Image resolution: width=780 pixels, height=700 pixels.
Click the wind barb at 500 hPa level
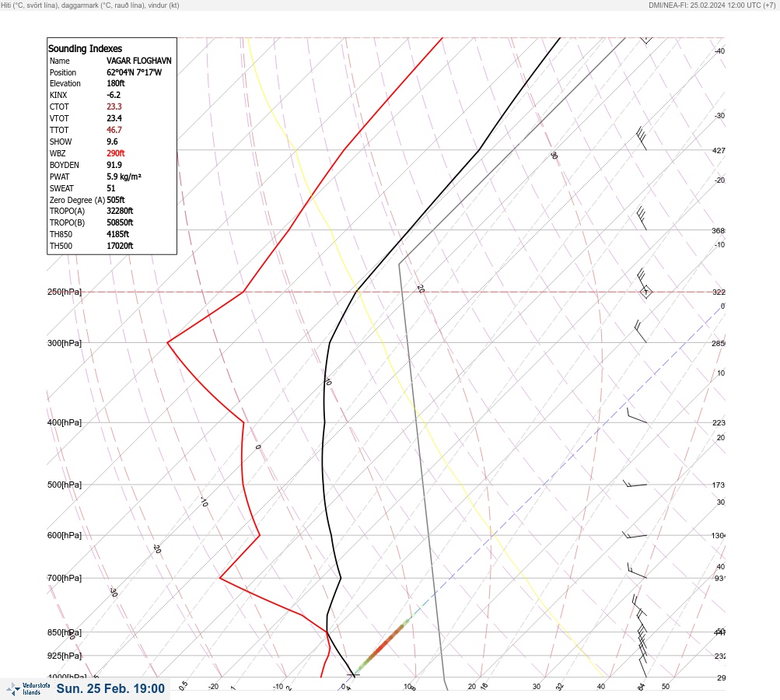pyautogui.click(x=635, y=484)
